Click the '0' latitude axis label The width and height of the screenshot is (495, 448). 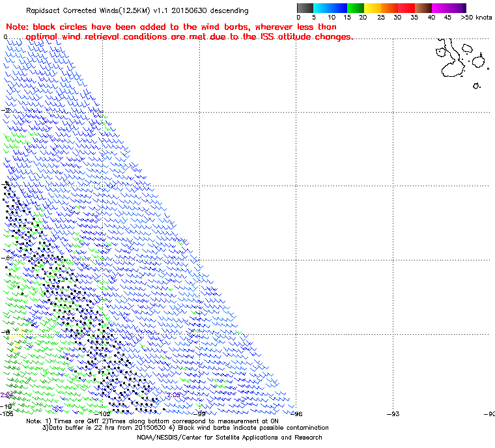5,37
